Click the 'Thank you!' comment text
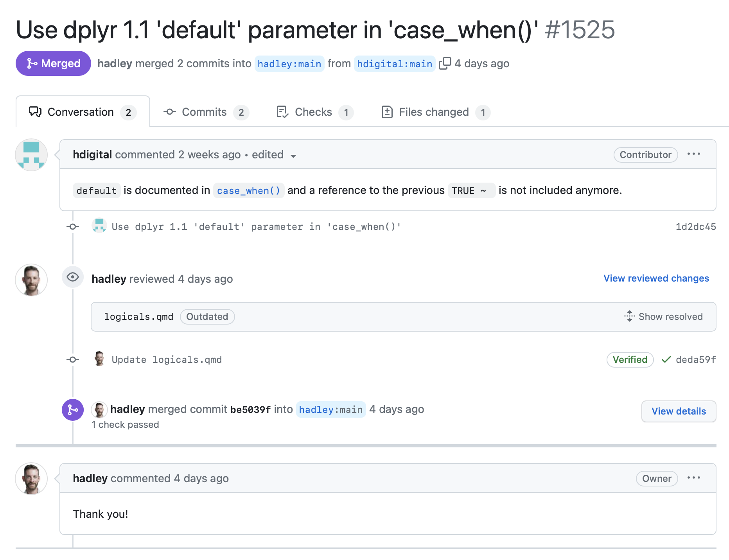 coord(101,514)
